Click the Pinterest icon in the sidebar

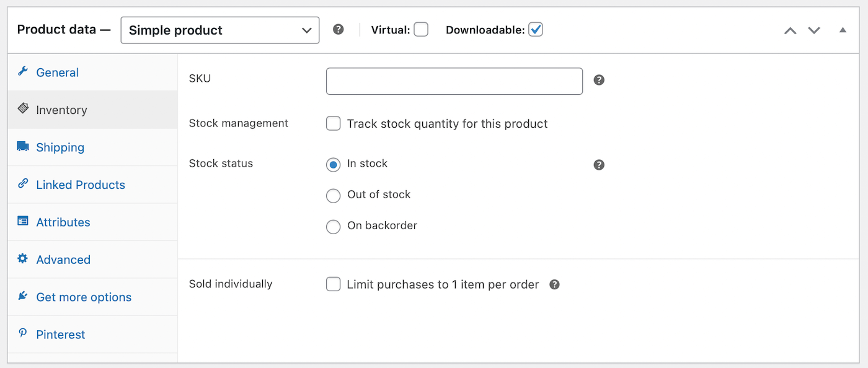(23, 334)
